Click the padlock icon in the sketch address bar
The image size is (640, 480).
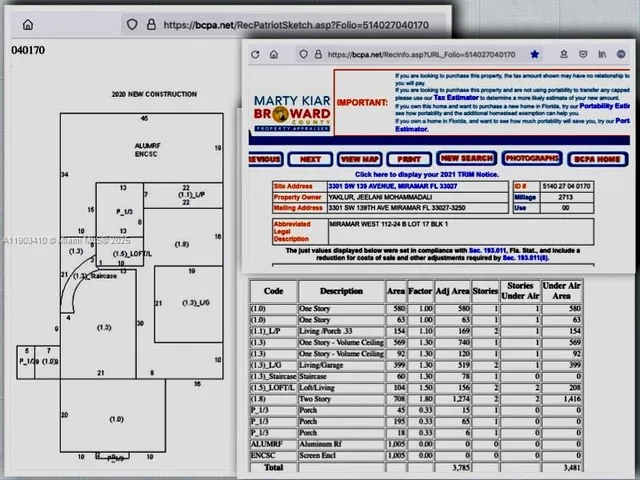point(149,24)
